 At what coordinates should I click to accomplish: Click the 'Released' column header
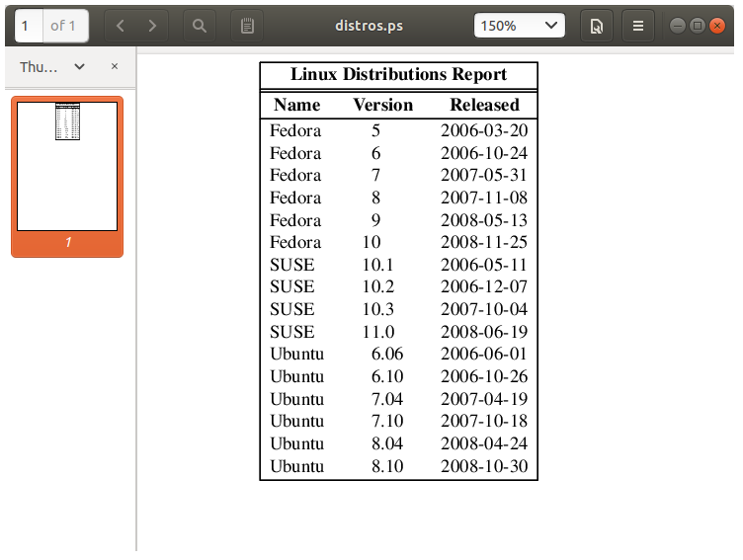pos(485,105)
